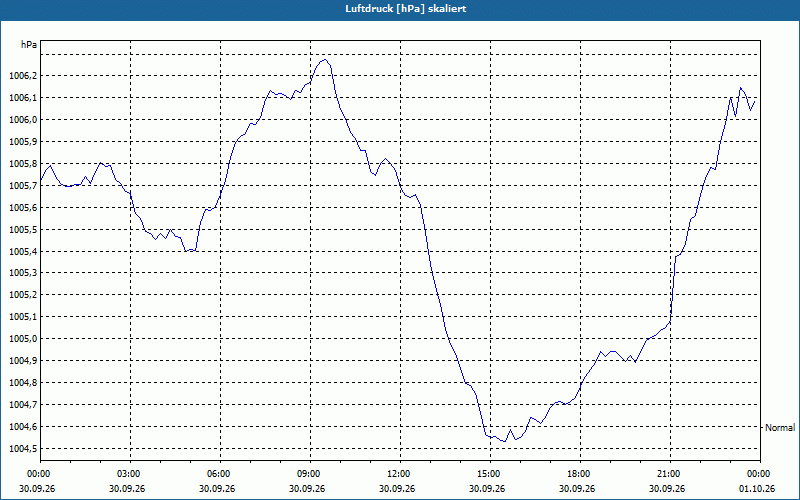
Task: Click the 1005,5 pressure axis label
Action: pos(23,230)
